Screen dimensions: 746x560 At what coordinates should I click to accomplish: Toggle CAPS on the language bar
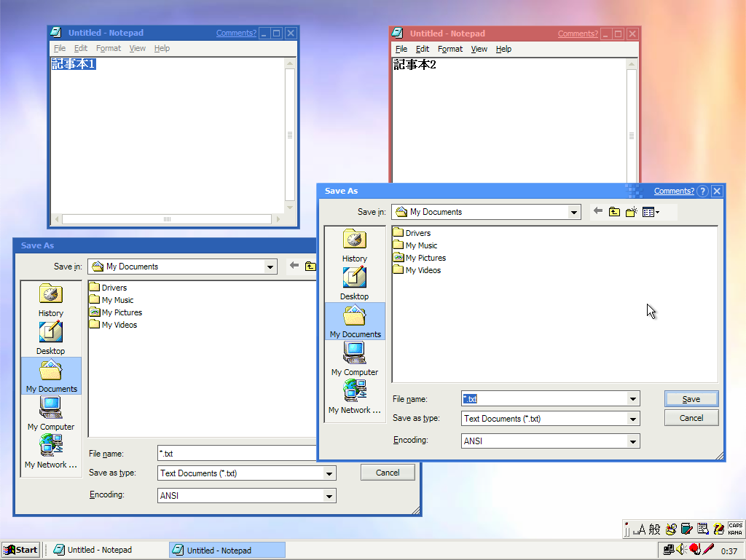pyautogui.click(x=735, y=526)
